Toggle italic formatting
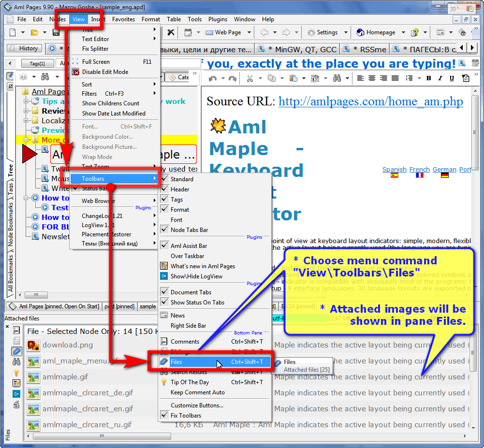This screenshot has height=448, width=484. click(440, 78)
